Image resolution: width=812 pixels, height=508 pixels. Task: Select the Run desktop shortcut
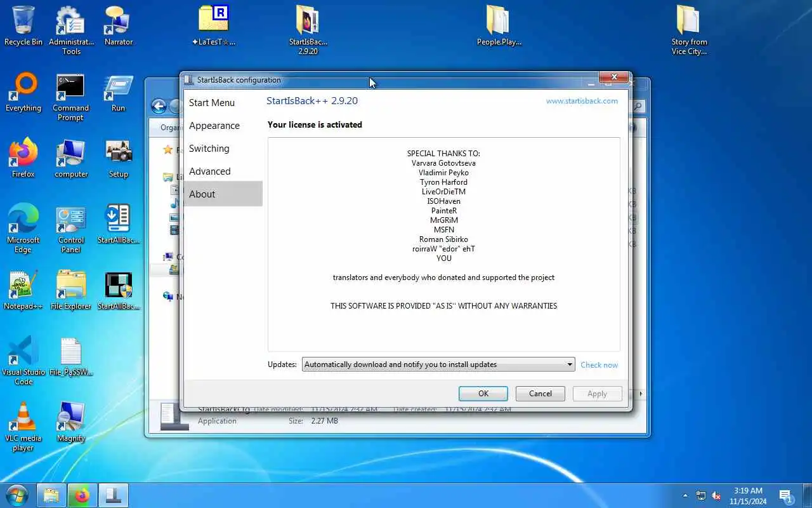pyautogui.click(x=119, y=92)
